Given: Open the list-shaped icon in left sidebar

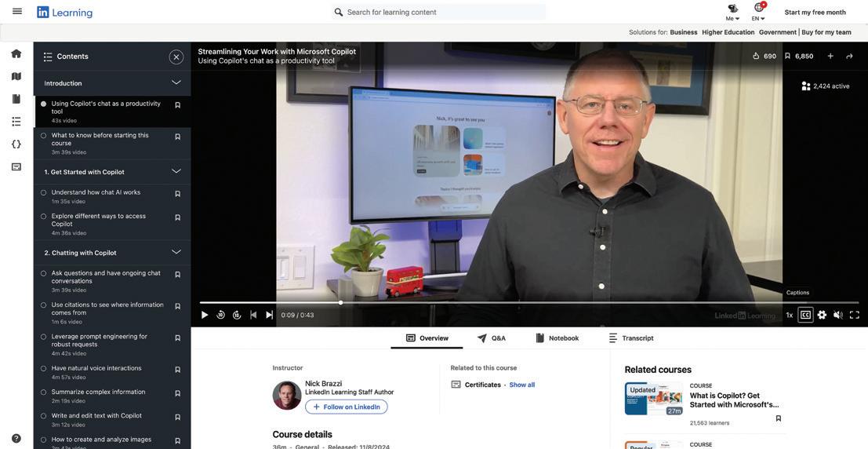Looking at the screenshot, I should click(16, 122).
